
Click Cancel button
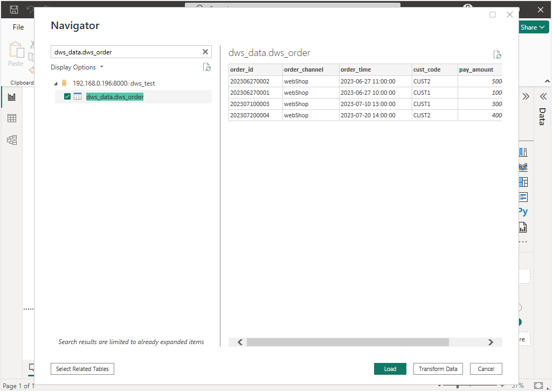coord(486,369)
